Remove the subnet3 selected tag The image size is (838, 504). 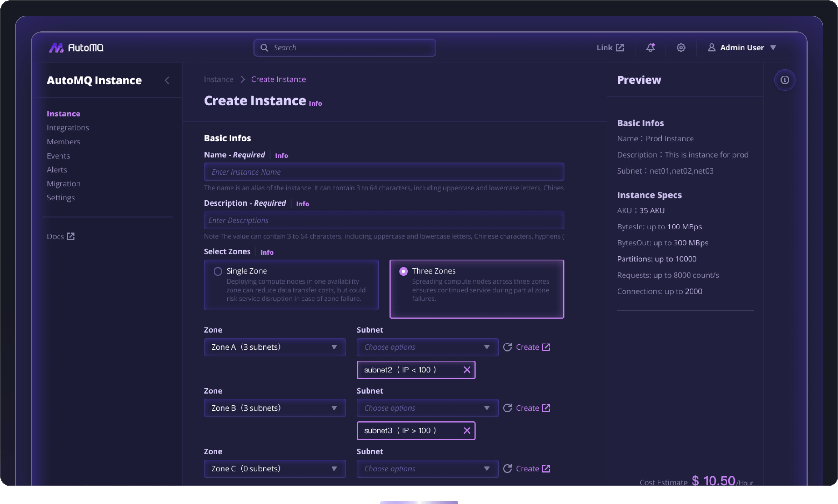[467, 431]
